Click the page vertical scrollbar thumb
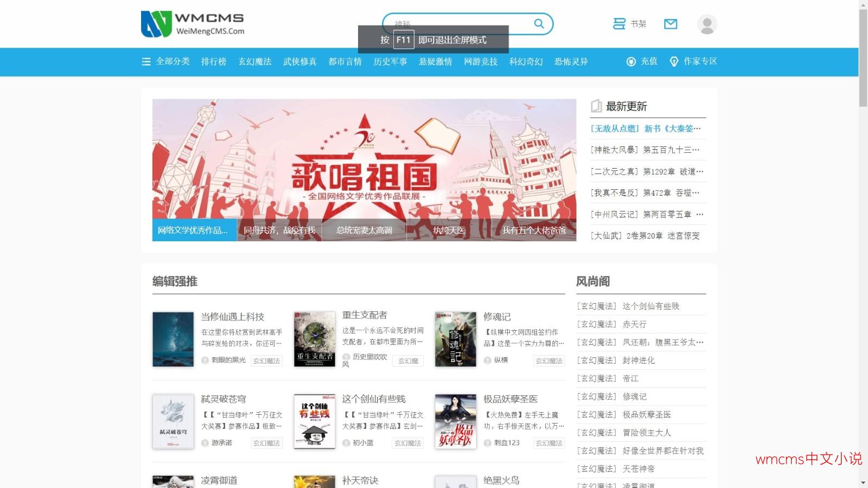Screen dimensions: 868x488 pos(863,57)
